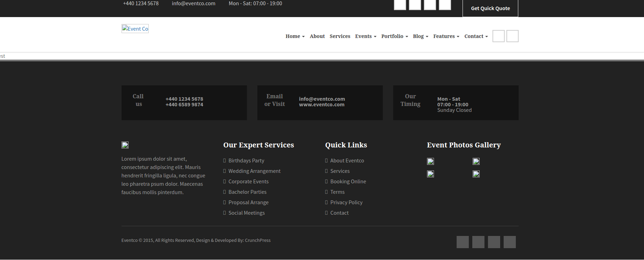Click the Event Photos Gallery heading
The width and height of the screenshot is (644, 260).
tap(464, 145)
